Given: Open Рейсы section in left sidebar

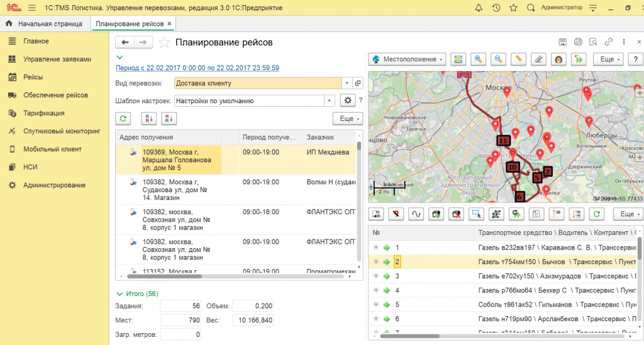Looking at the screenshot, I should pyautogui.click(x=33, y=77).
